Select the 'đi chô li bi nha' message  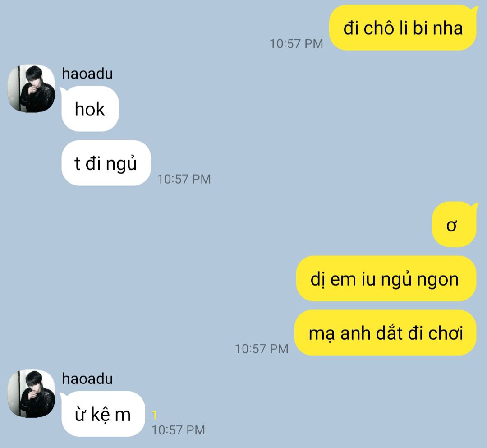click(403, 28)
